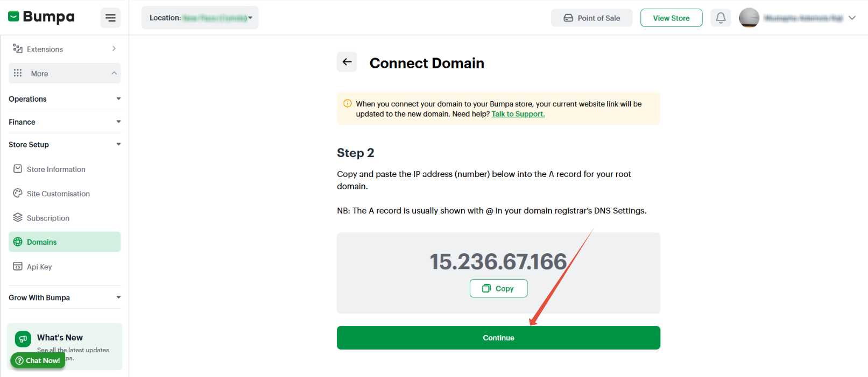The image size is (868, 377).
Task: Select Domains in the sidebar
Action: pos(65,242)
